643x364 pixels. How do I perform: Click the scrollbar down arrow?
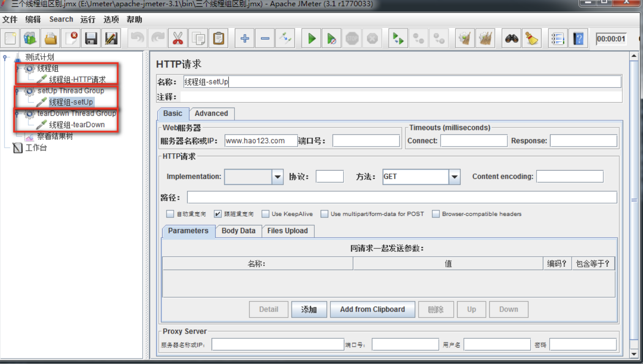634,354
